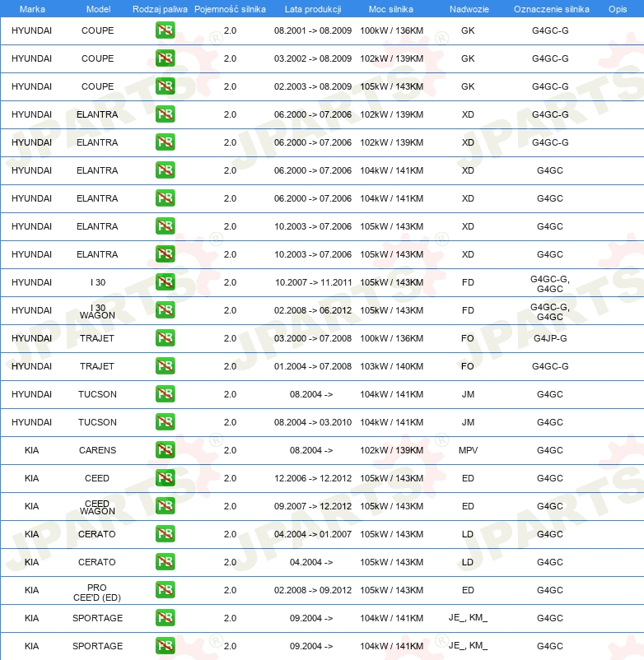Click the CARENS model cell
The image size is (644, 660).
pyautogui.click(x=97, y=450)
